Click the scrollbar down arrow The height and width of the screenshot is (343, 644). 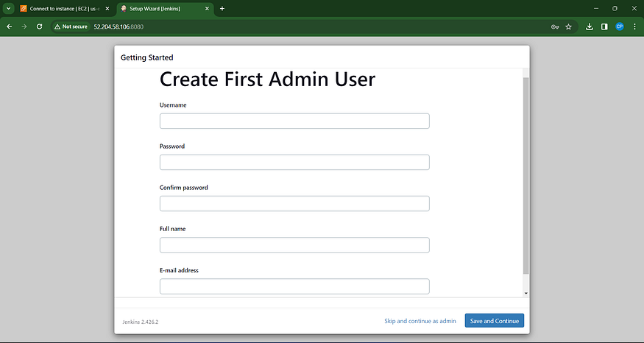[526, 293]
